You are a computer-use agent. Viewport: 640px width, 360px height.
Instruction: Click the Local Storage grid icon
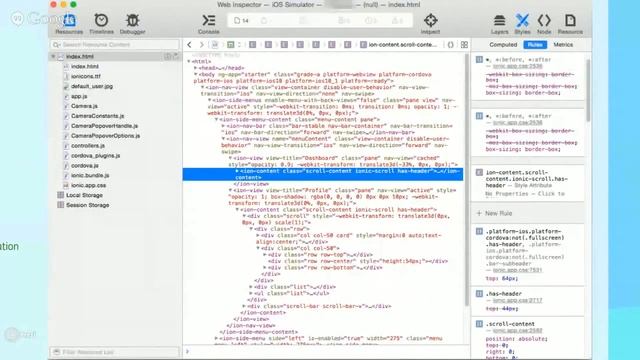[61, 195]
